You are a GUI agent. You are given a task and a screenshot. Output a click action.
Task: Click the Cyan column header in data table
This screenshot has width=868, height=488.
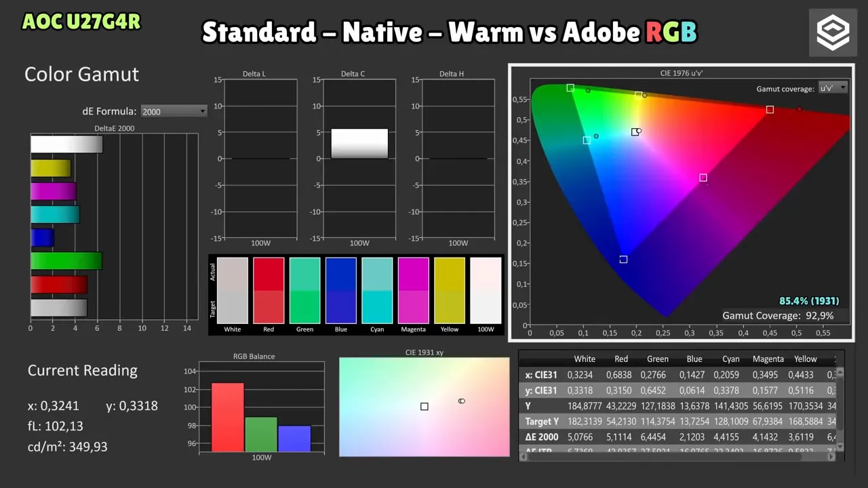731,359
